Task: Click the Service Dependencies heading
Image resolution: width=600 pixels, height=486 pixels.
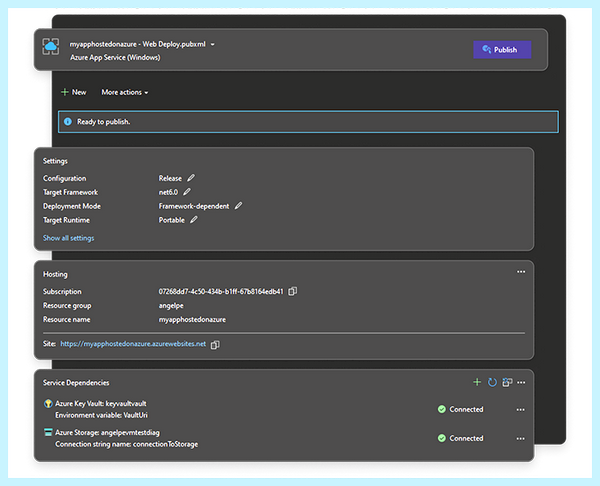Action: coord(76,383)
